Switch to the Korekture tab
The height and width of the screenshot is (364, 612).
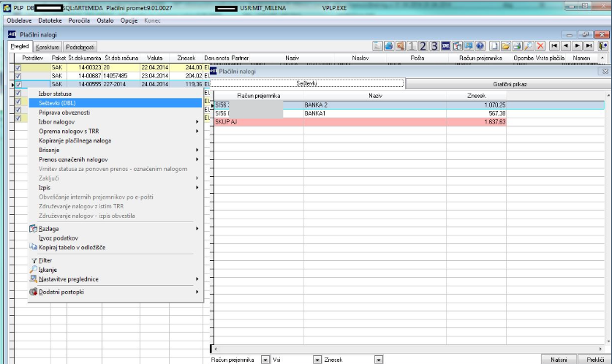pyautogui.click(x=48, y=47)
